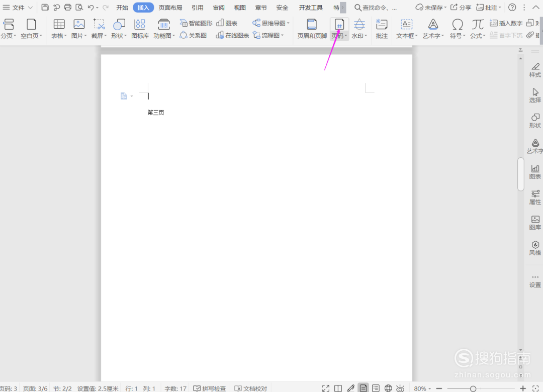The image size is (543, 392).
Task: Switch to web layout view
Action: (388, 388)
